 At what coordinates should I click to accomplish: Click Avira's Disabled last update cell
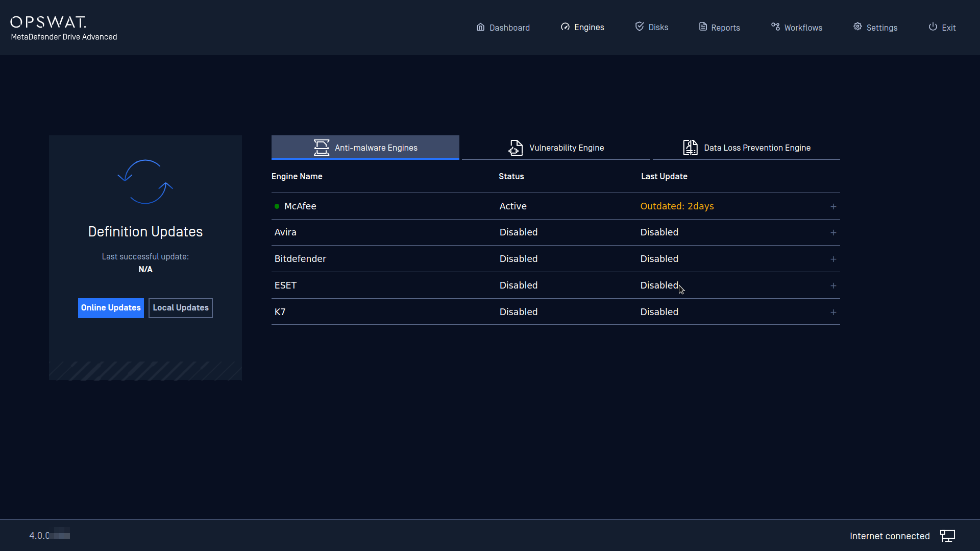point(659,232)
